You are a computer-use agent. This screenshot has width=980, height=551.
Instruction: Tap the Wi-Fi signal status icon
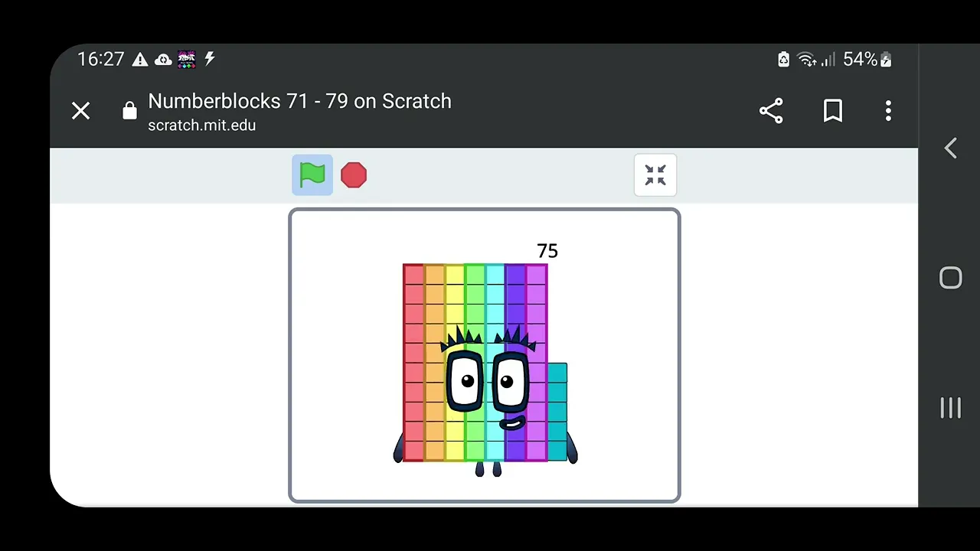pyautogui.click(x=806, y=60)
